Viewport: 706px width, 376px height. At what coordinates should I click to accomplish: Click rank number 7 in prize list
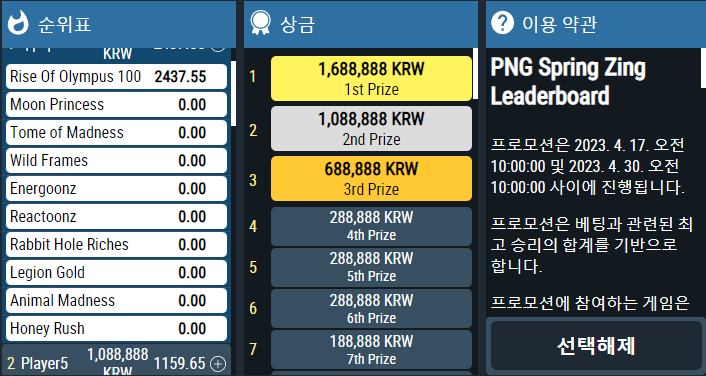(253, 349)
